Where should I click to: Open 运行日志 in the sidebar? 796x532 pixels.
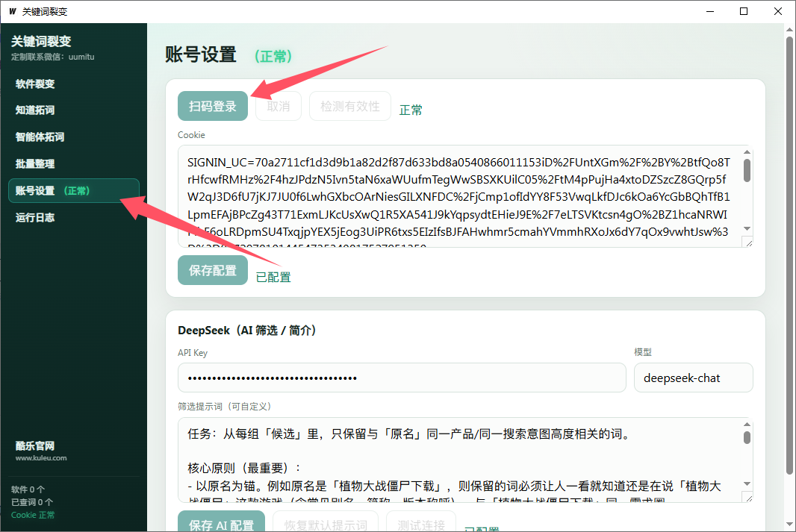pos(35,218)
